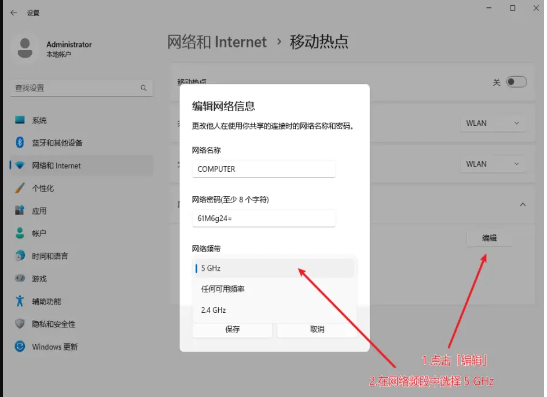Viewport: 547px width, 397px height.
Task: Click 网络和 Internet breadcrumb link
Action: [217, 42]
